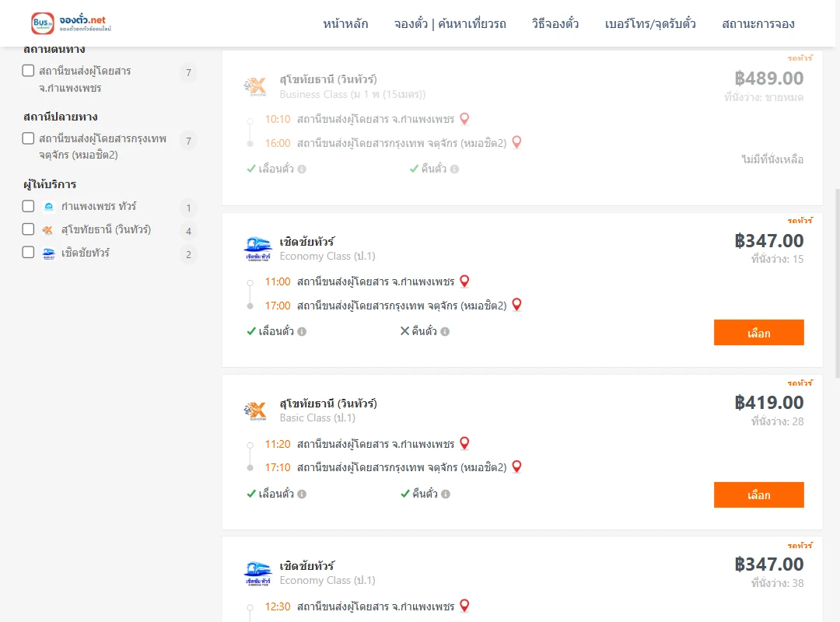Click ผู้ให้บริการ filter heading
This screenshot has width=840, height=622.
point(50,184)
